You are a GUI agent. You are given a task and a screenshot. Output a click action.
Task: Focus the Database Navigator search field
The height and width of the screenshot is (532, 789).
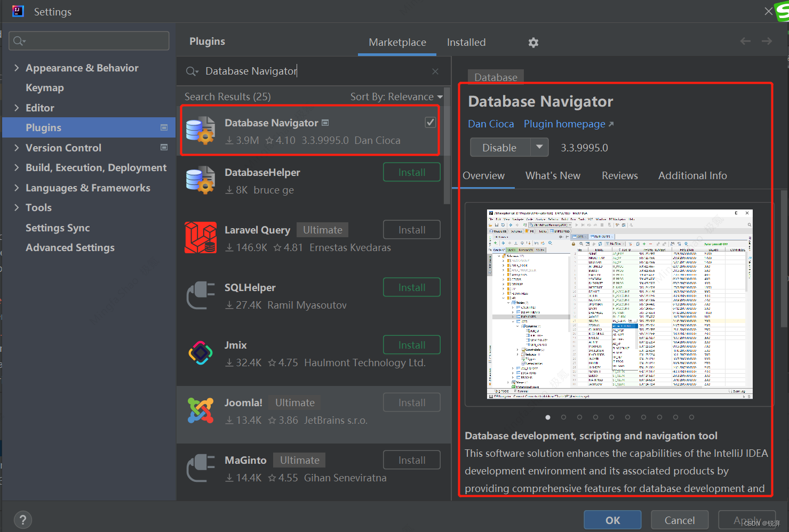point(313,71)
